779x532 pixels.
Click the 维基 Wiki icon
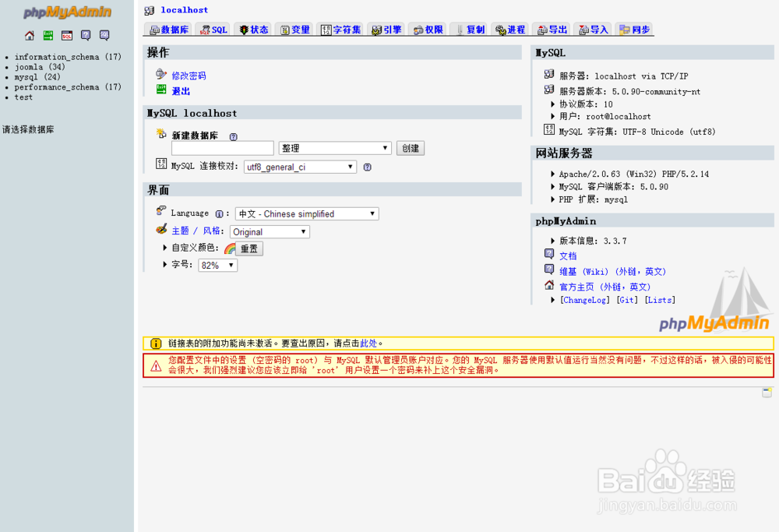click(x=549, y=270)
